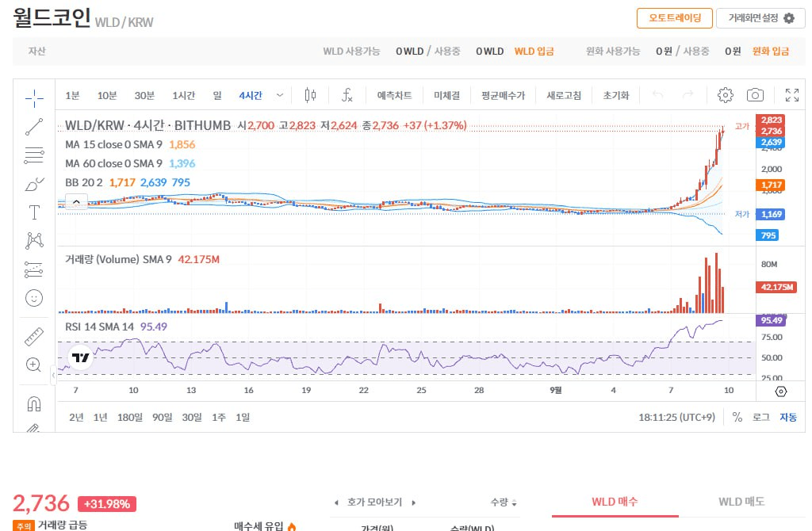Expand the time interval dropdown arrow
This screenshot has width=812, height=531.
coord(280,95)
